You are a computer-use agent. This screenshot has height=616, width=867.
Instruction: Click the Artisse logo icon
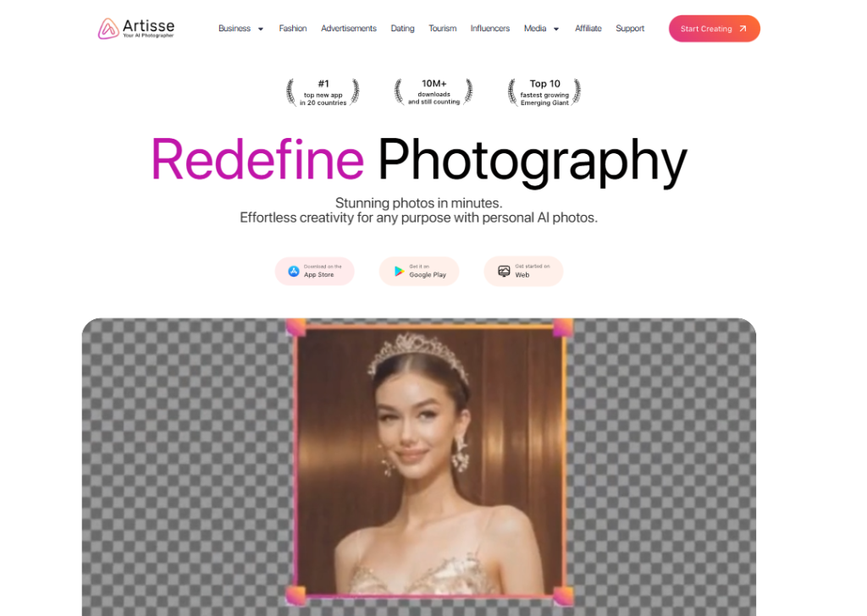108,28
